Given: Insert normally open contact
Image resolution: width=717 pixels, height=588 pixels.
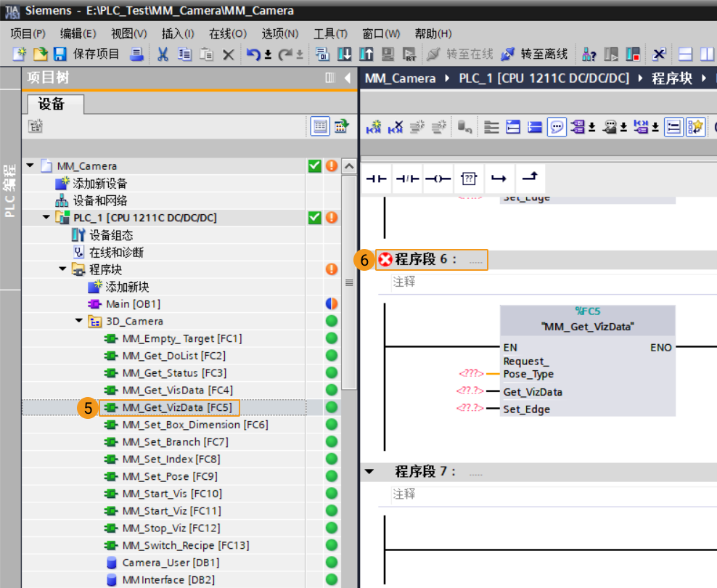Looking at the screenshot, I should [377, 179].
